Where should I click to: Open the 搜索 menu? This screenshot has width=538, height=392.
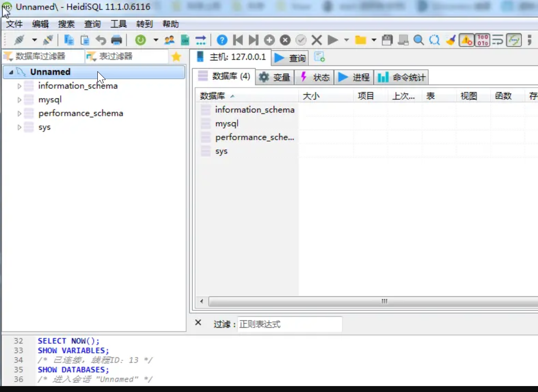point(67,24)
